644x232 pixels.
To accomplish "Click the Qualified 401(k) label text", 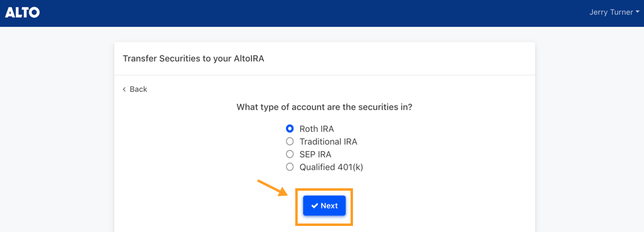I will pos(331,167).
